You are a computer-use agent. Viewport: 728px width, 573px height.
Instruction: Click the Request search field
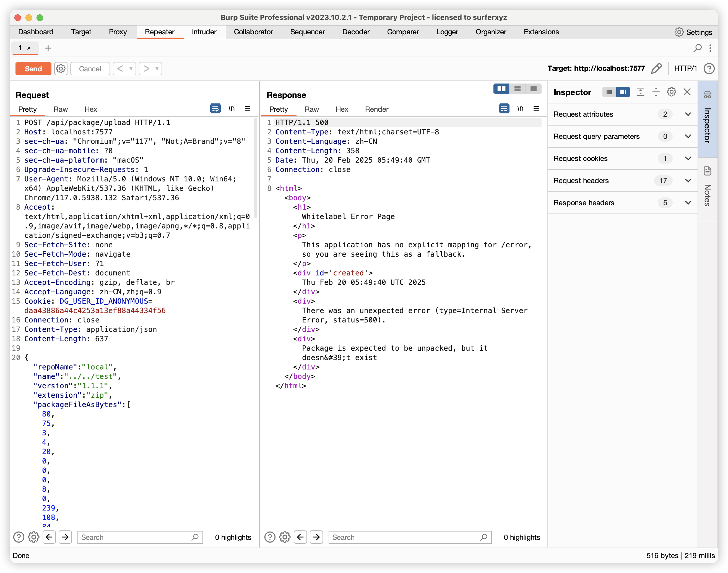(140, 537)
